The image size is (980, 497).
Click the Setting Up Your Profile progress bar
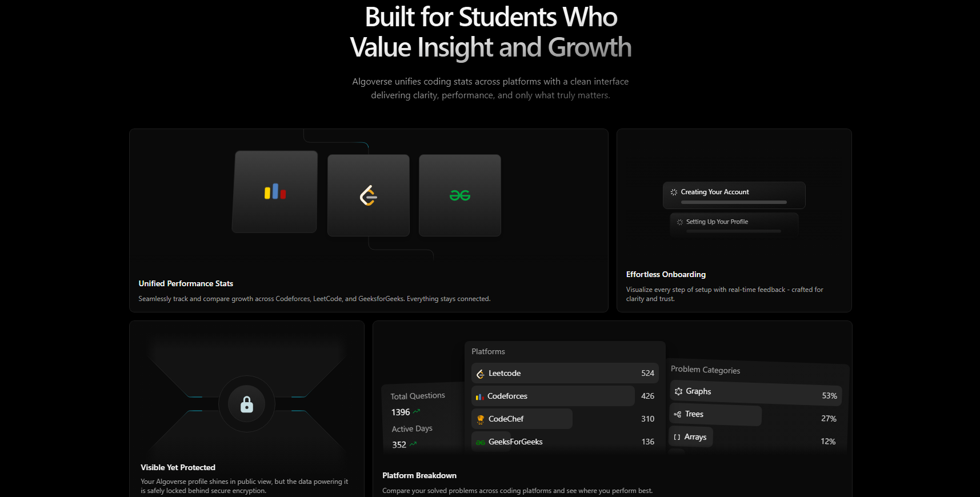pos(734,231)
